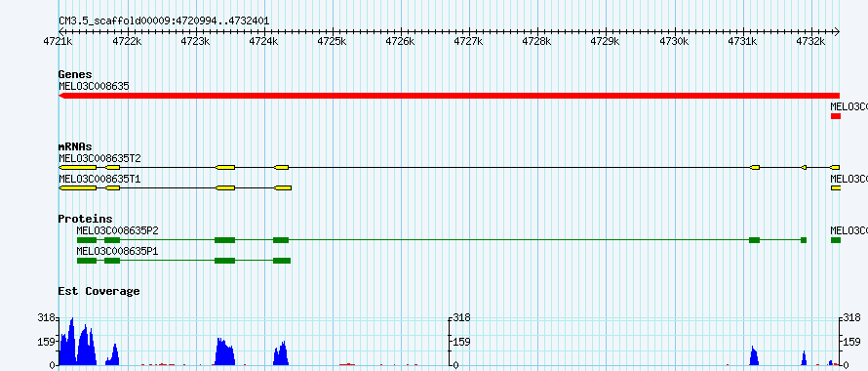Viewport: 868px width, 371px height.
Task: Click the red MELO3C008635 gene bar
Action: (x=449, y=96)
